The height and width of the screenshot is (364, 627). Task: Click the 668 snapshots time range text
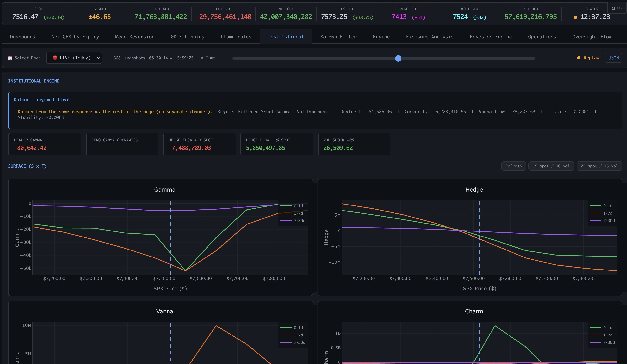153,58
